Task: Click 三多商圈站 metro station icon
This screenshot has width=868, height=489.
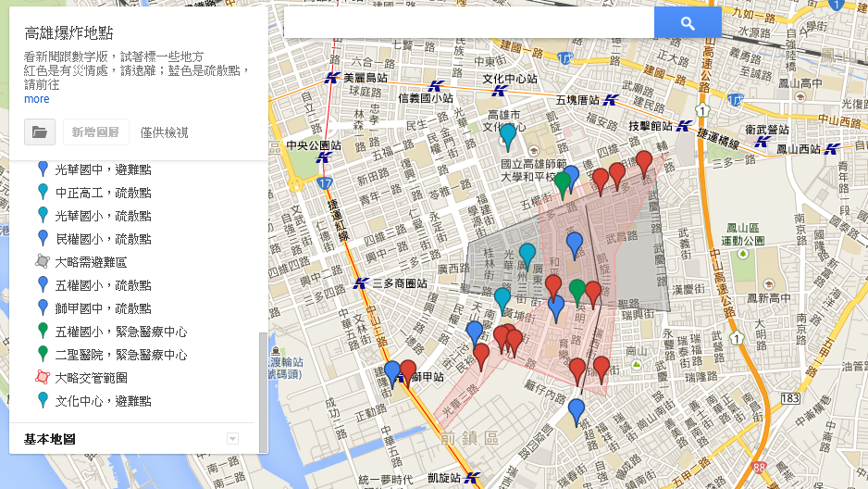Action: tap(361, 283)
